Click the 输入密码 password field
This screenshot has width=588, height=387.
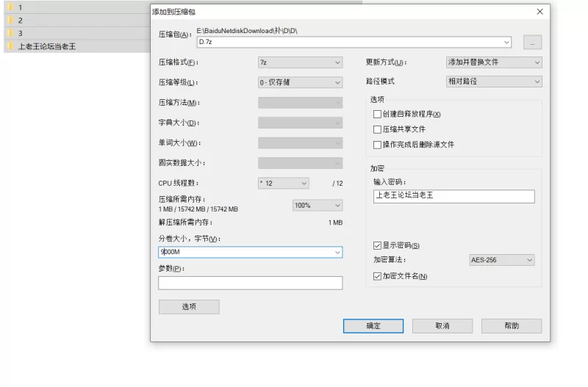point(453,196)
